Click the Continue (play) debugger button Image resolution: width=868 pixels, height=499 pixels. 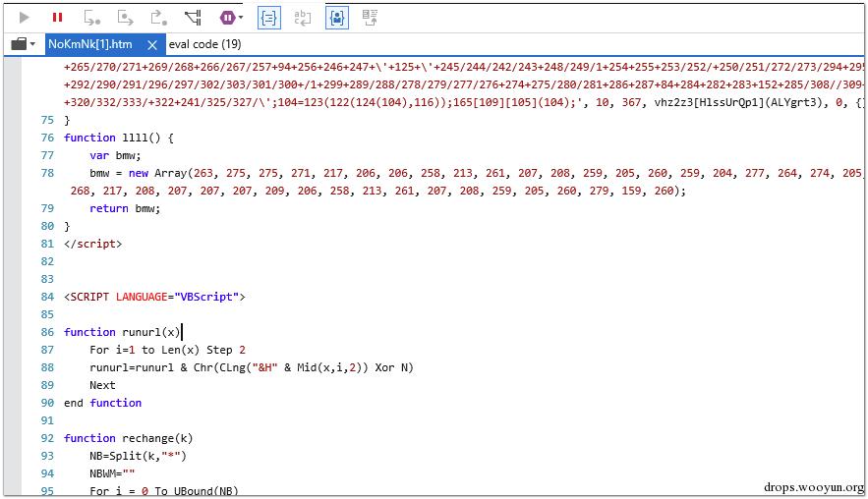[x=24, y=18]
